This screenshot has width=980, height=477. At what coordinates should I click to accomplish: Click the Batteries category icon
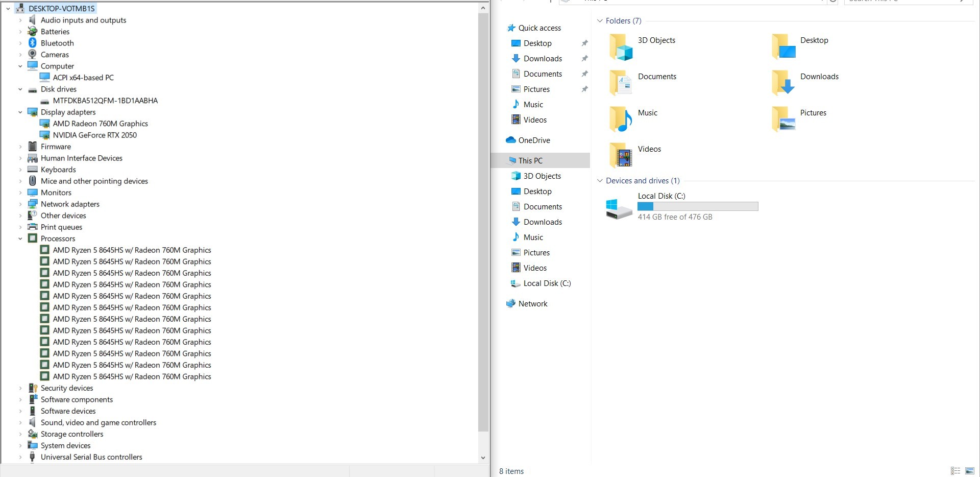32,31
